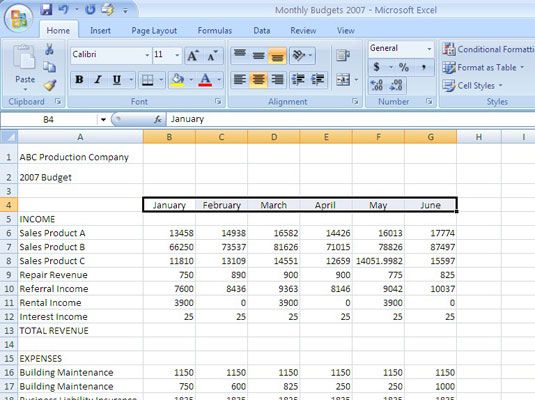Screen dimensions: 535x400
Task: Click the Cell Styles button
Action: pyautogui.click(x=473, y=85)
